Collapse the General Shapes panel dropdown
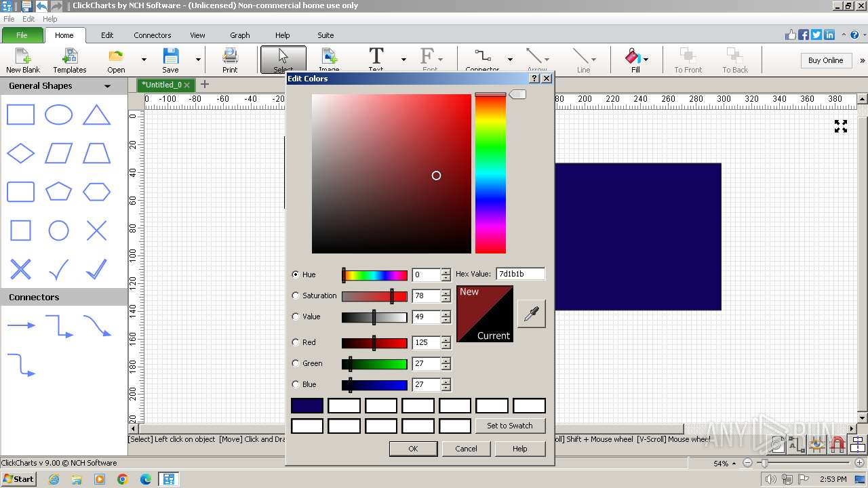This screenshot has height=488, width=868. pos(107,86)
